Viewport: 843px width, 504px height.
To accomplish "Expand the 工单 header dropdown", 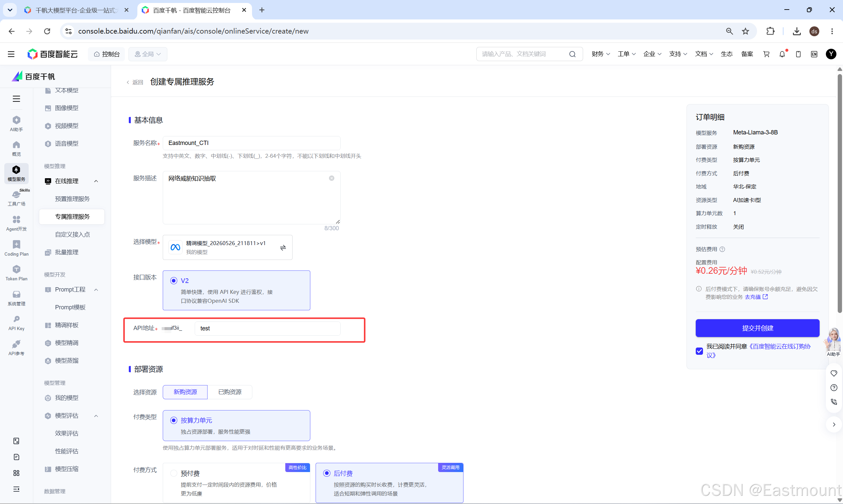I will point(626,54).
